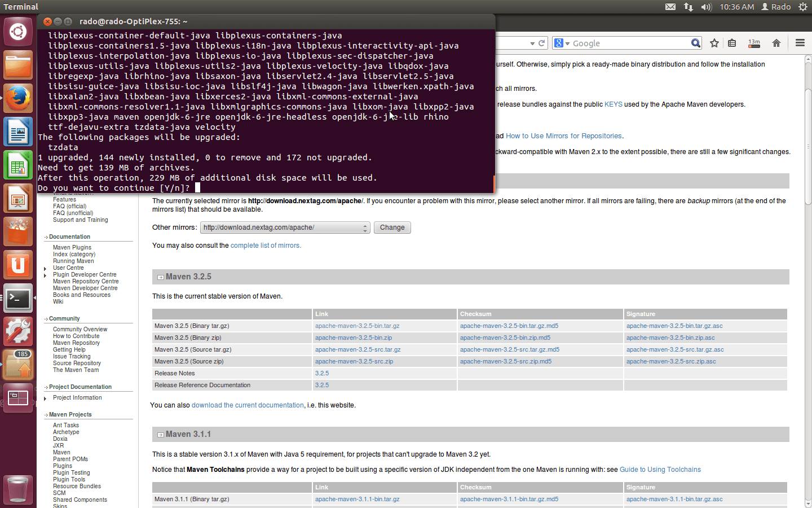Image resolution: width=812 pixels, height=508 pixels.
Task: Open the clock menu showing 10:36 AM
Action: pos(736,7)
